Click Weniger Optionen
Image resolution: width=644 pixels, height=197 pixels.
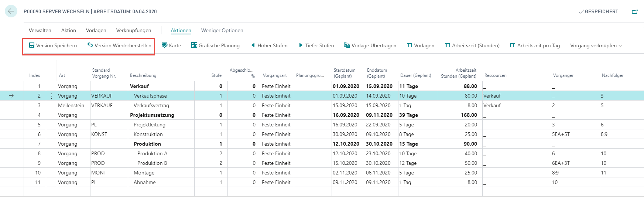click(x=222, y=30)
